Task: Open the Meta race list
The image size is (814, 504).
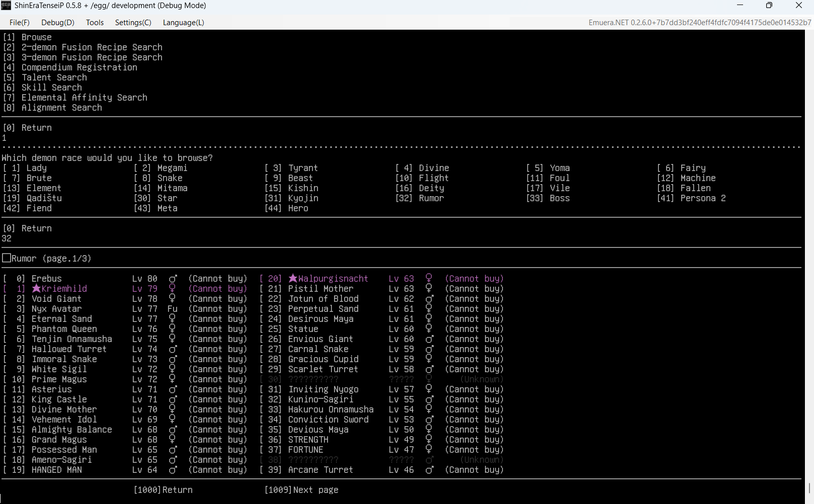Action: [155, 208]
